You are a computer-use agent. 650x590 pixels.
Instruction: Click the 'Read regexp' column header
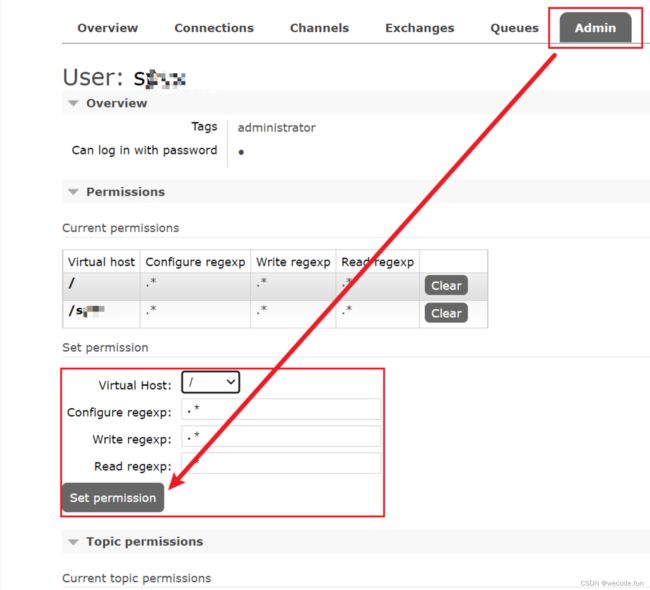click(x=377, y=262)
